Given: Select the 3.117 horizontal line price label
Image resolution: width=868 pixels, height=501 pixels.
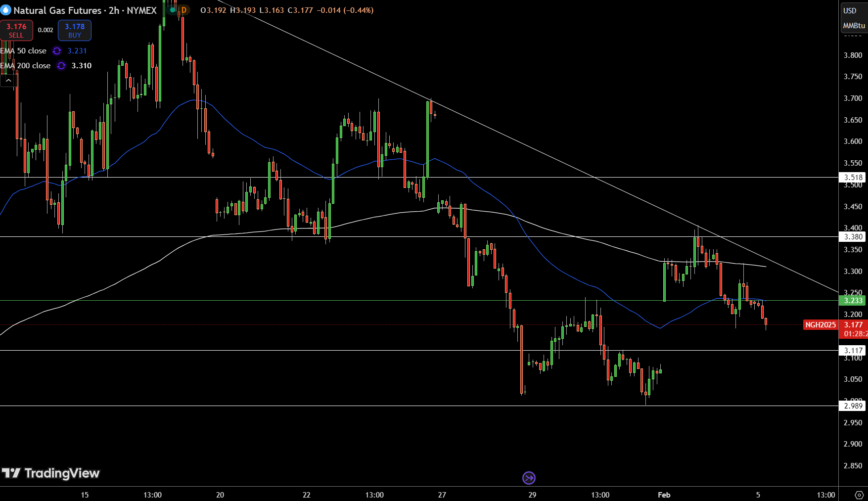Looking at the screenshot, I should point(853,350).
